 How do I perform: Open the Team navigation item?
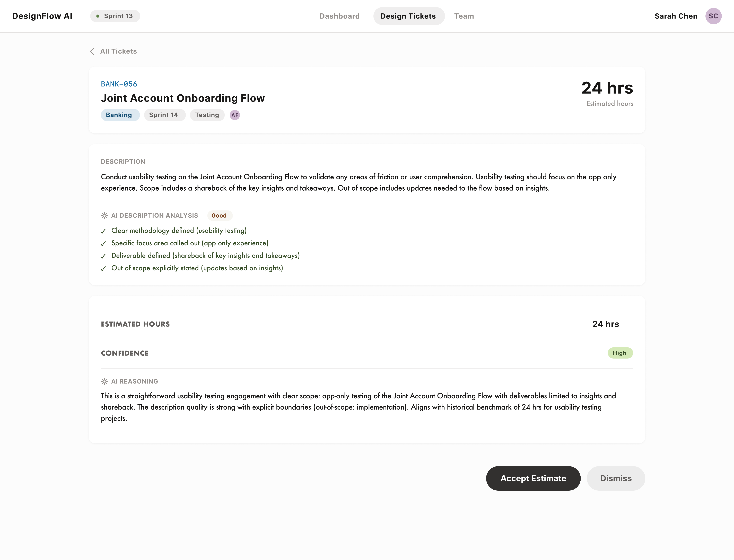click(x=464, y=16)
